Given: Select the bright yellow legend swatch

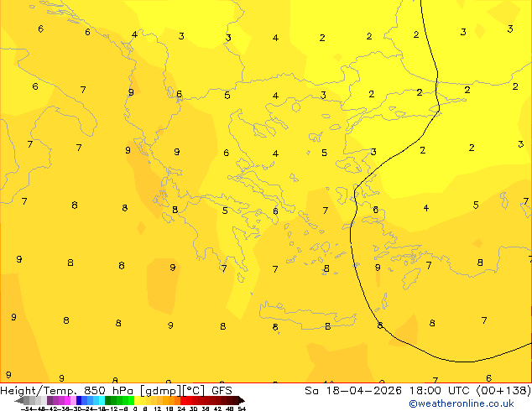Looking at the screenshot, I should [137, 401].
